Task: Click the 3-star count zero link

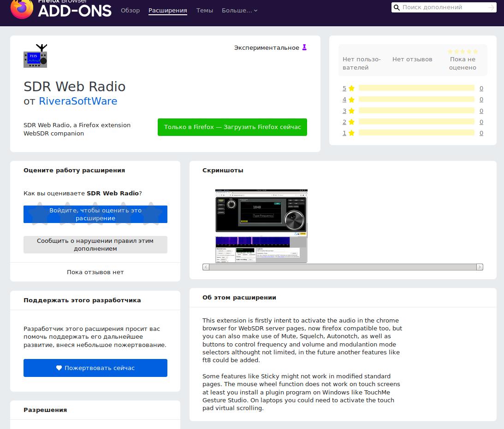Action: tap(481, 111)
